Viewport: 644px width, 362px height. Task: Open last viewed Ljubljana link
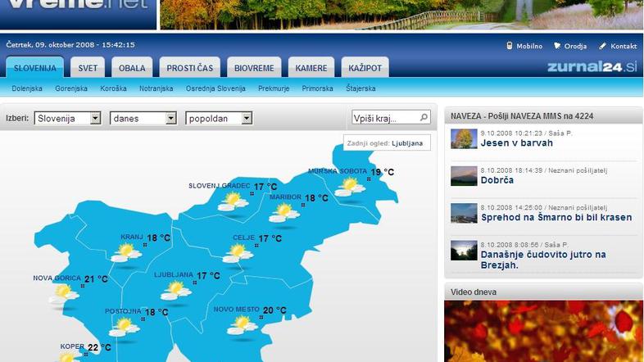coord(407,143)
